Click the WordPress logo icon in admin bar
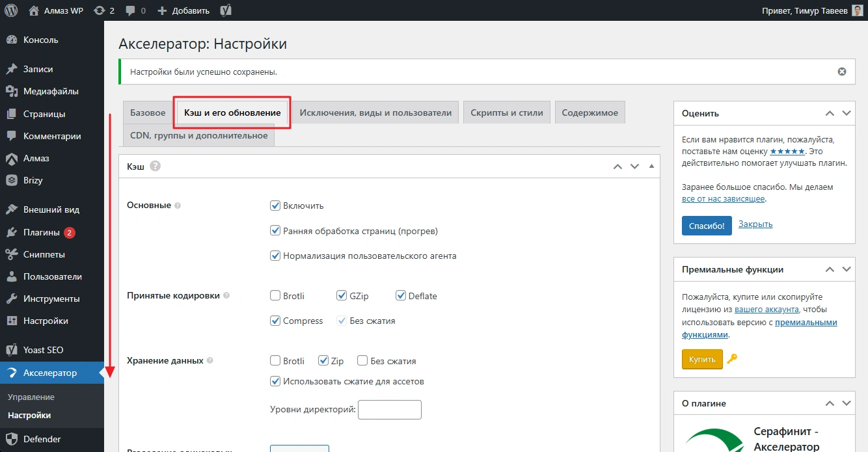The width and height of the screenshot is (868, 452). pos(11,10)
